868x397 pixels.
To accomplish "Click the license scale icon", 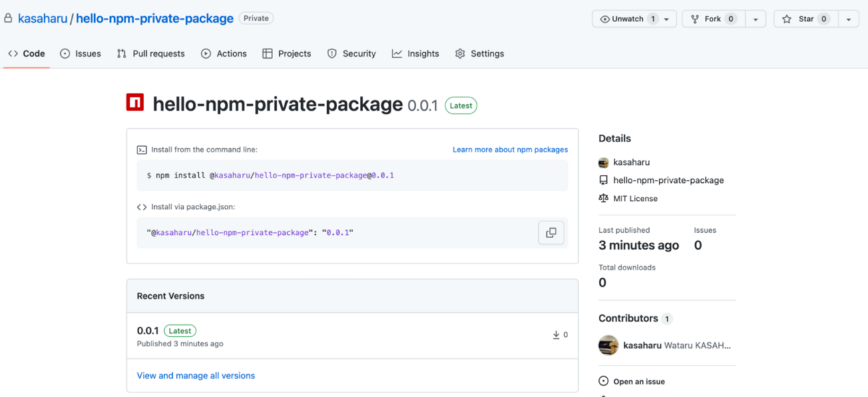I will tap(604, 198).
